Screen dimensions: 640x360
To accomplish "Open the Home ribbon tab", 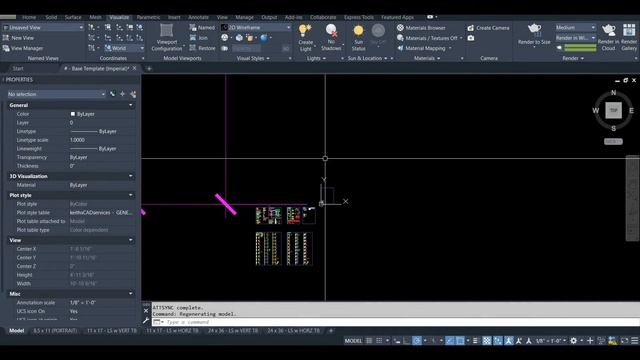I will point(29,17).
